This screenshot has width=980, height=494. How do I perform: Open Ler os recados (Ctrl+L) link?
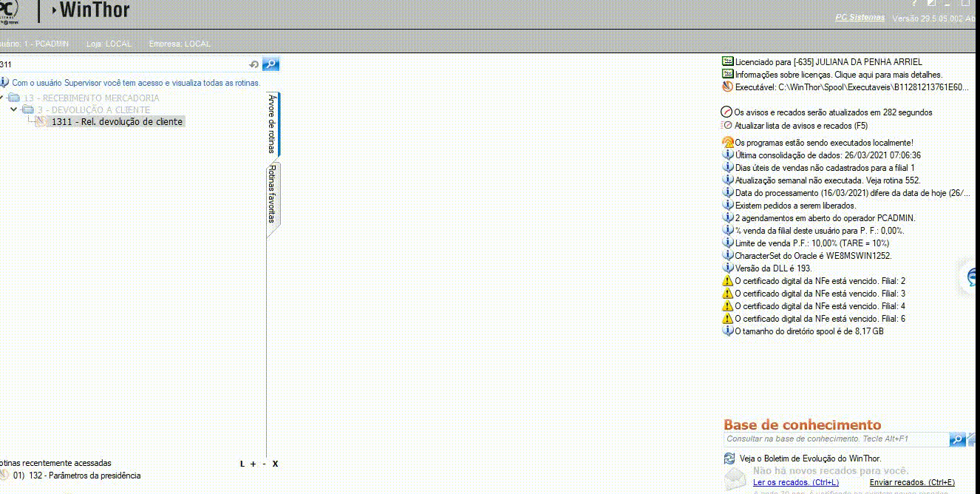tap(795, 482)
